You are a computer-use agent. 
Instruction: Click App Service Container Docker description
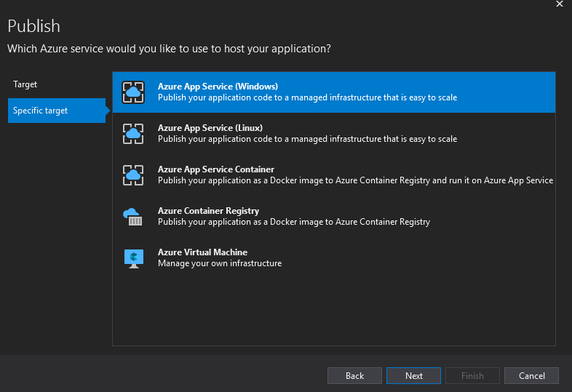pos(355,180)
